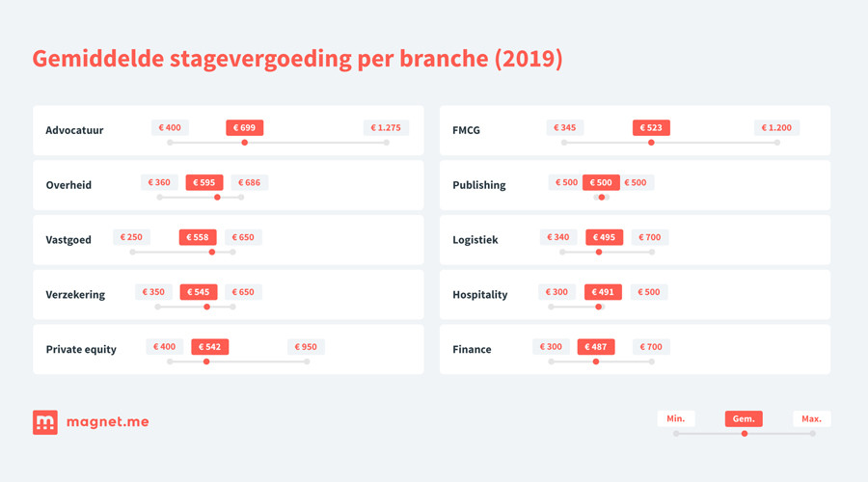The width and height of the screenshot is (868, 482).
Task: Select the Vastgoed minimum € 250 label
Action: coord(131,237)
